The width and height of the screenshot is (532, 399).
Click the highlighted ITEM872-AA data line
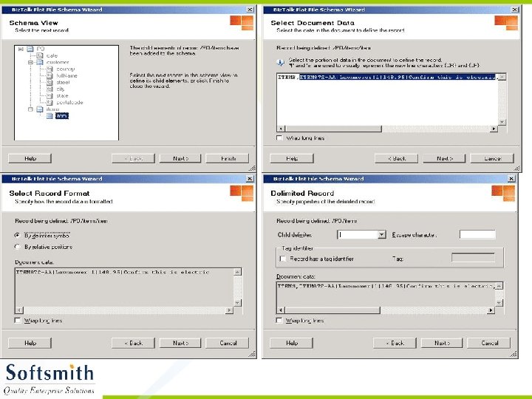click(x=398, y=77)
